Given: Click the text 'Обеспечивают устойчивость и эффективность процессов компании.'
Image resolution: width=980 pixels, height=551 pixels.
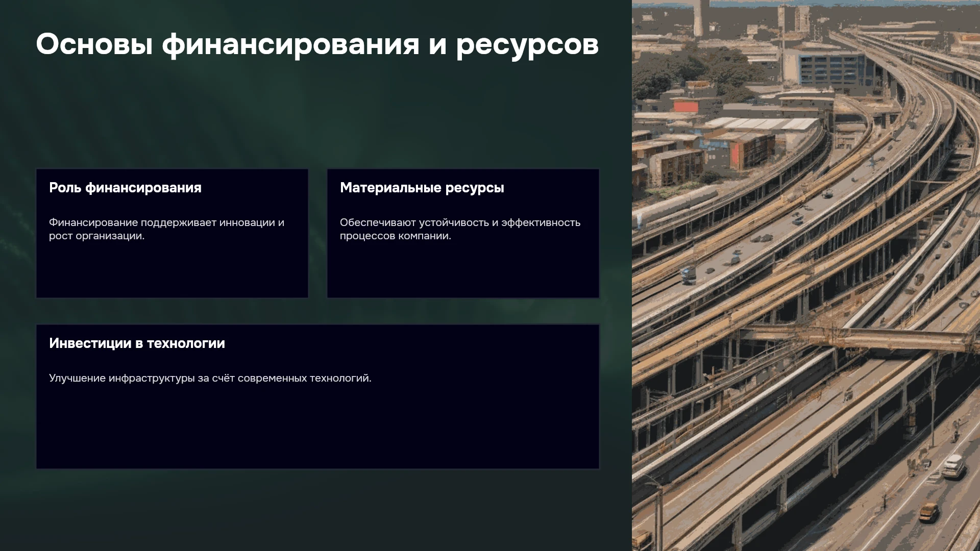Looking at the screenshot, I should 460,229.
